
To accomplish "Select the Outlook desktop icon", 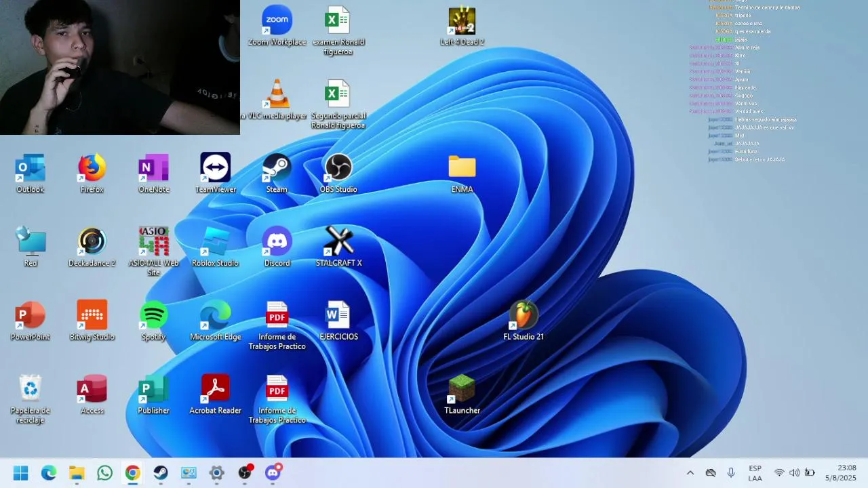I will pyautogui.click(x=30, y=174).
